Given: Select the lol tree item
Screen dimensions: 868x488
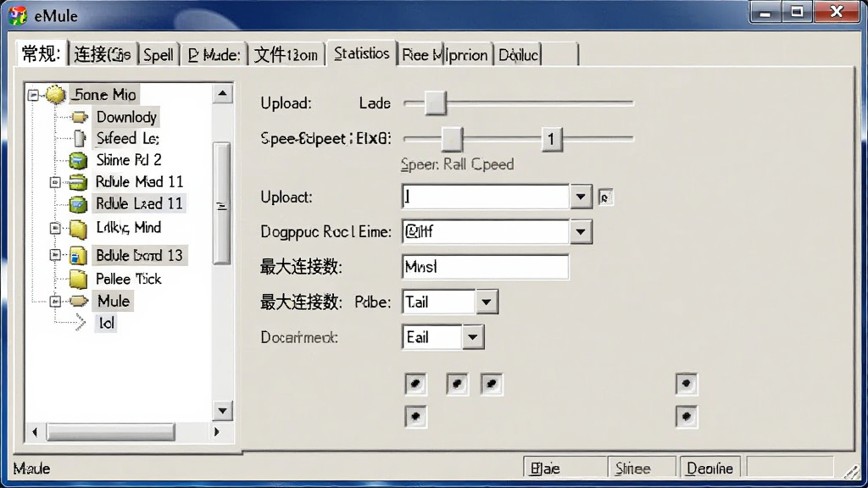Looking at the screenshot, I should (x=106, y=323).
